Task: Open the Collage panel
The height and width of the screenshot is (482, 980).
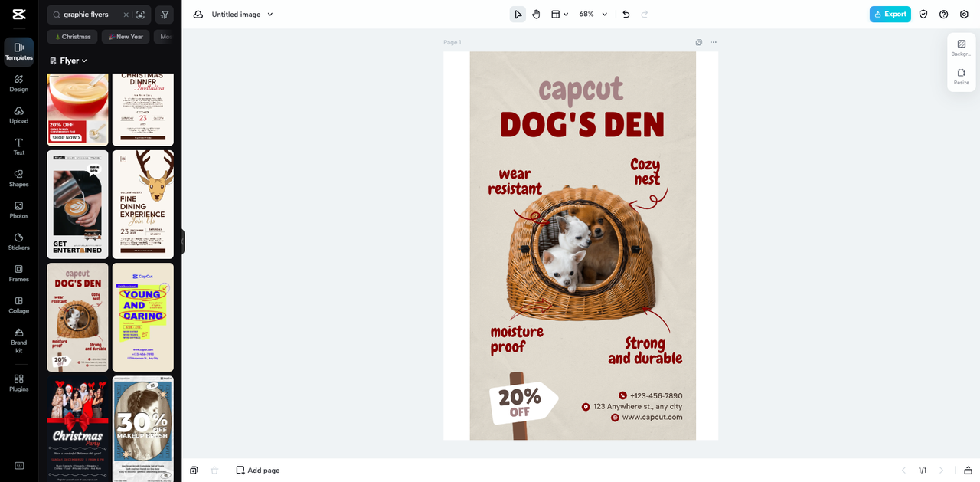Action: point(19,305)
